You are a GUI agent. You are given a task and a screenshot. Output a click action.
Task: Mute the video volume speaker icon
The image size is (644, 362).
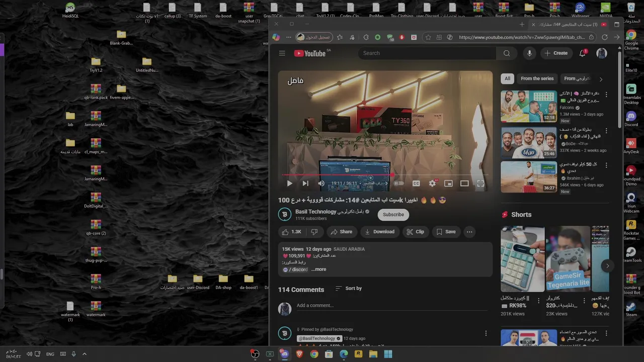pos(321,184)
